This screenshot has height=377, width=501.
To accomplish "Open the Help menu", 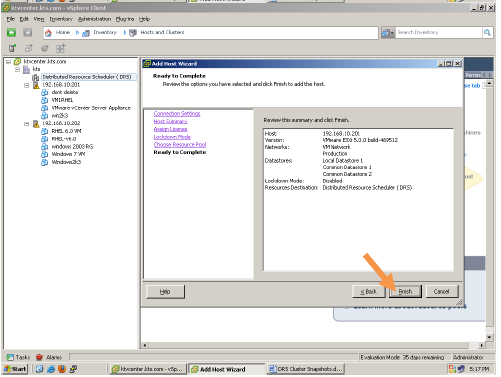I will click(x=144, y=19).
